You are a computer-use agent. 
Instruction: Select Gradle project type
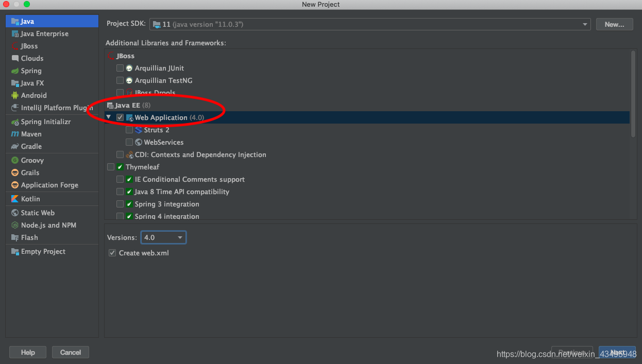click(x=52, y=147)
